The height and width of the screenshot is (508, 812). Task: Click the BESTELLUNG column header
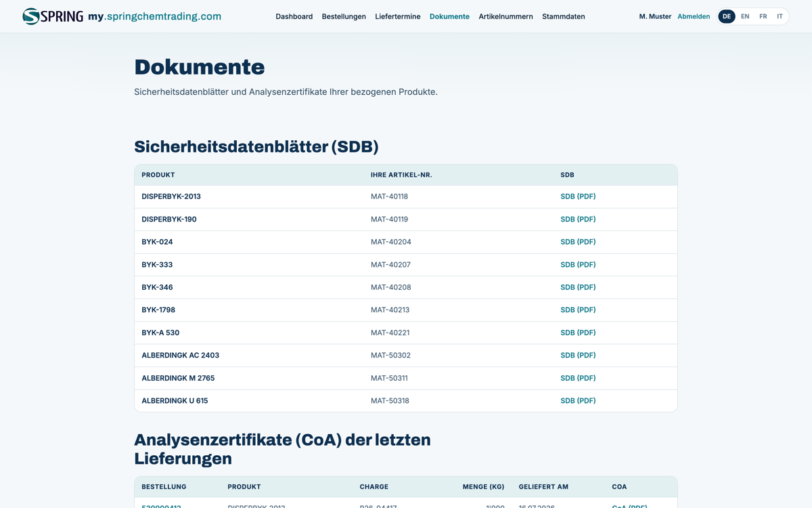click(164, 487)
